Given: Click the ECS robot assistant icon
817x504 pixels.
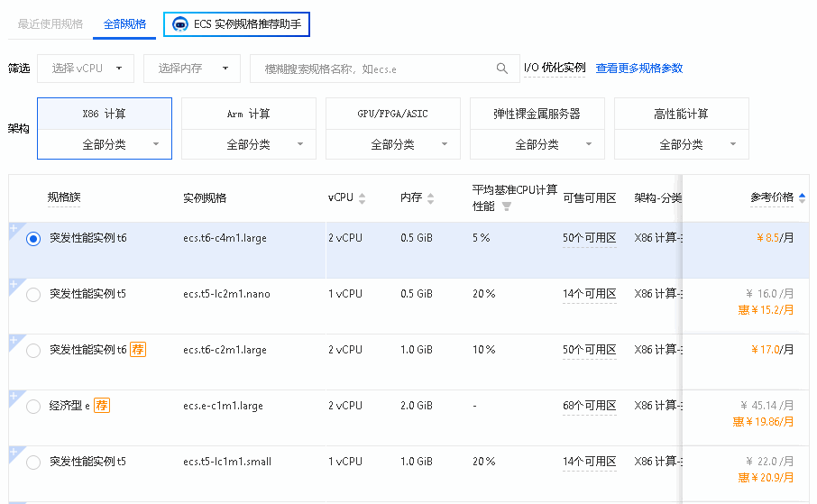Looking at the screenshot, I should (180, 24).
